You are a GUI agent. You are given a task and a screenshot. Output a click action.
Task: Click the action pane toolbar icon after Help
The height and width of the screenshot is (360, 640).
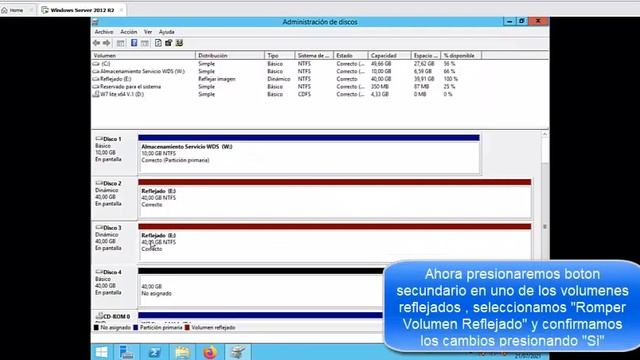click(x=144, y=43)
